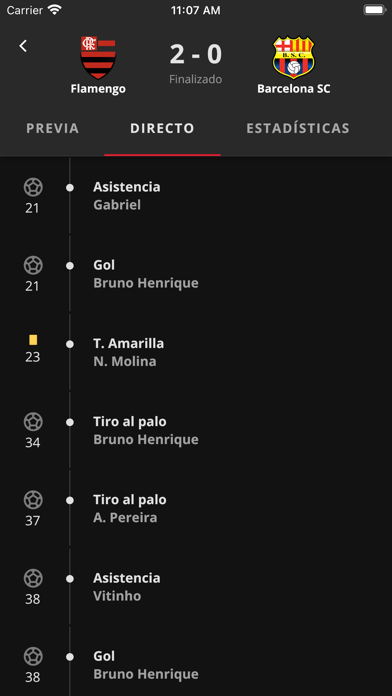Switch to the ESTADÍSTICAS tab
Image resolution: width=392 pixels, height=696 pixels.
coord(298,128)
